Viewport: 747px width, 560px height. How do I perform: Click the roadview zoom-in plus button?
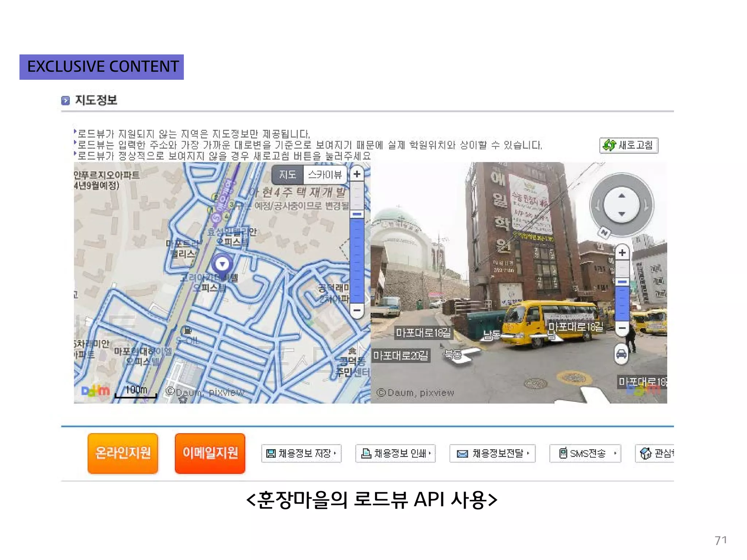[x=622, y=253]
